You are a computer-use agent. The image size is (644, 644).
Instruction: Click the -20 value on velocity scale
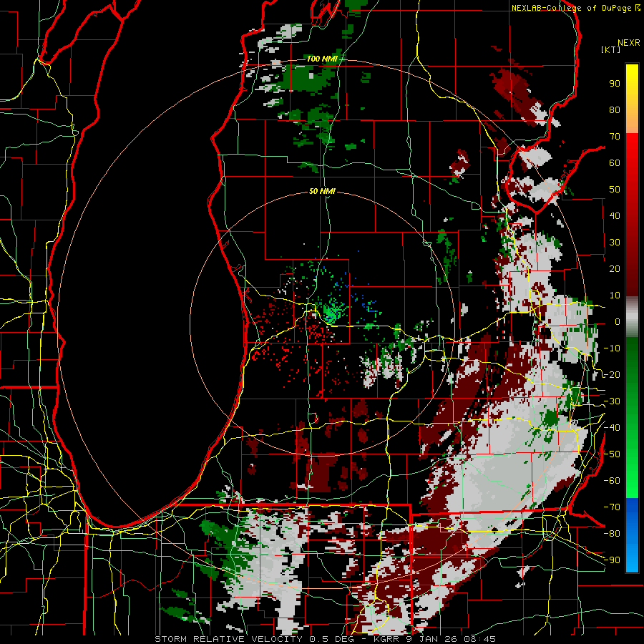coord(612,374)
